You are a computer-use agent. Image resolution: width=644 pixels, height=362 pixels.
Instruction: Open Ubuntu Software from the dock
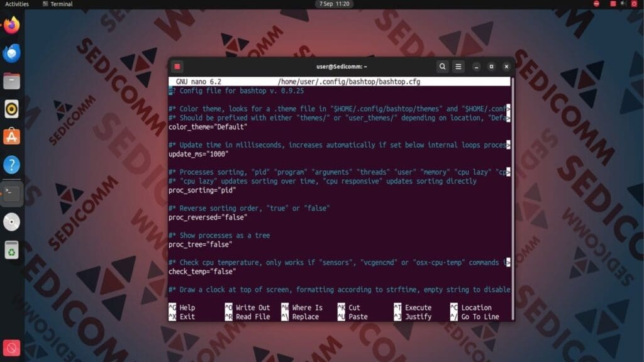point(11,136)
